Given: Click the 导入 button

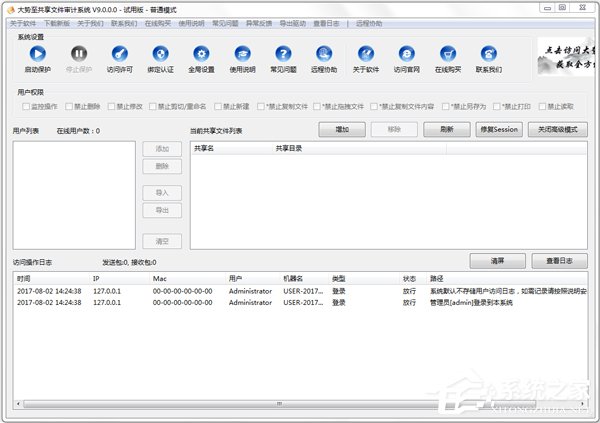Looking at the screenshot, I should coord(162,193).
